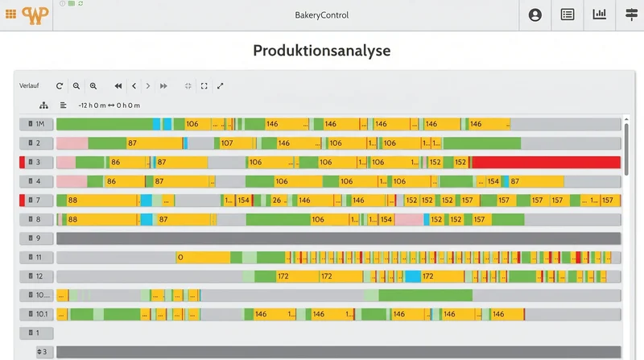The height and width of the screenshot is (360, 644).
Task: Click the vertical scrollbar of the chart
Action: pyautogui.click(x=626, y=150)
